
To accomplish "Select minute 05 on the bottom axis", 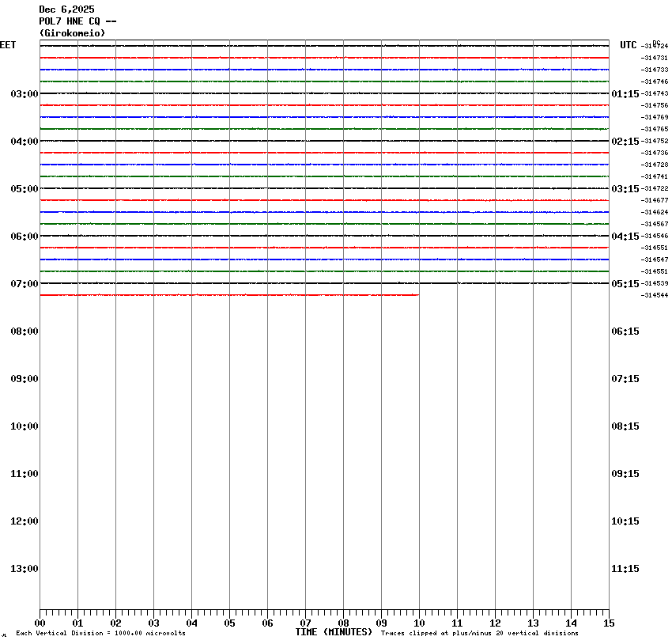I will [x=229, y=623].
